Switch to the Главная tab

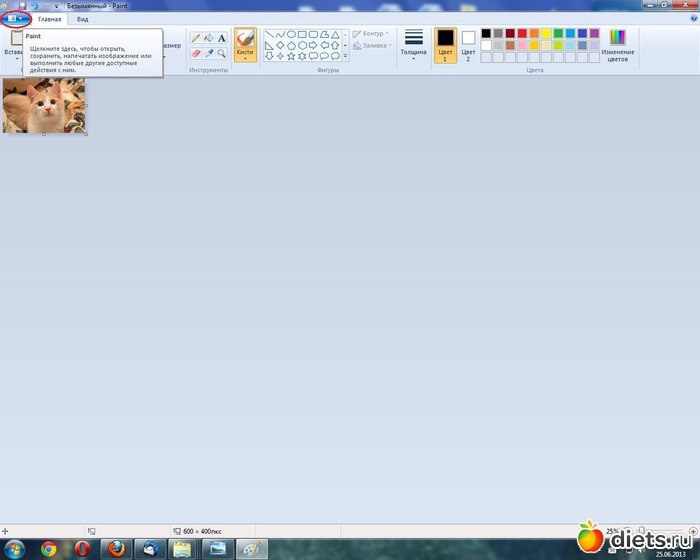tap(49, 19)
